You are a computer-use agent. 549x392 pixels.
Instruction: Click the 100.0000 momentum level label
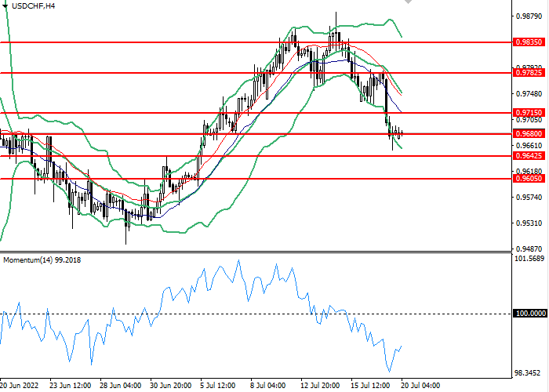(531, 314)
